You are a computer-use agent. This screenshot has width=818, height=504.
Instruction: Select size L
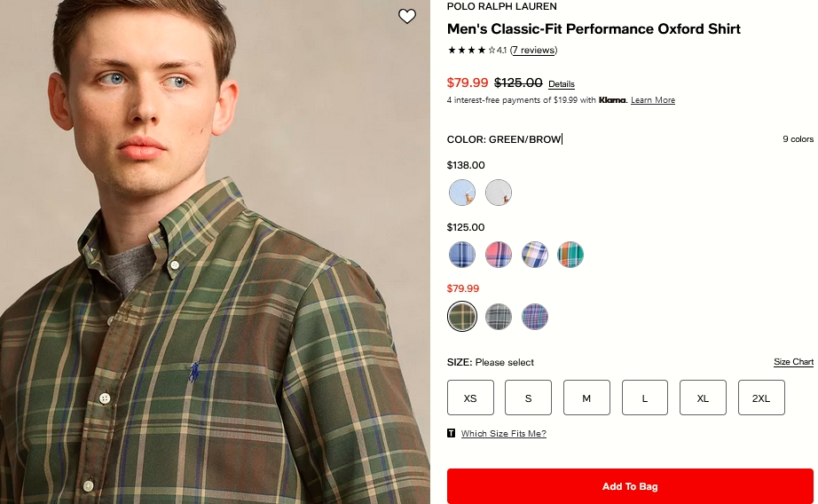pos(645,398)
